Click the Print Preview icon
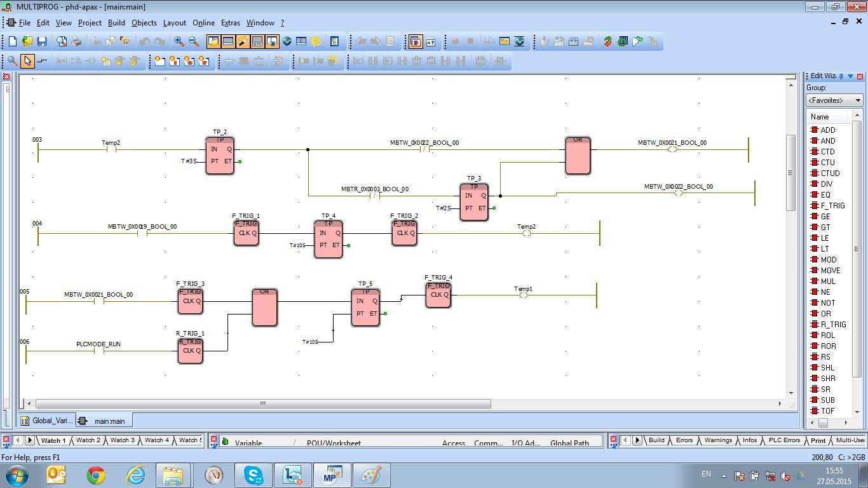This screenshot has width=868, height=488. click(62, 41)
